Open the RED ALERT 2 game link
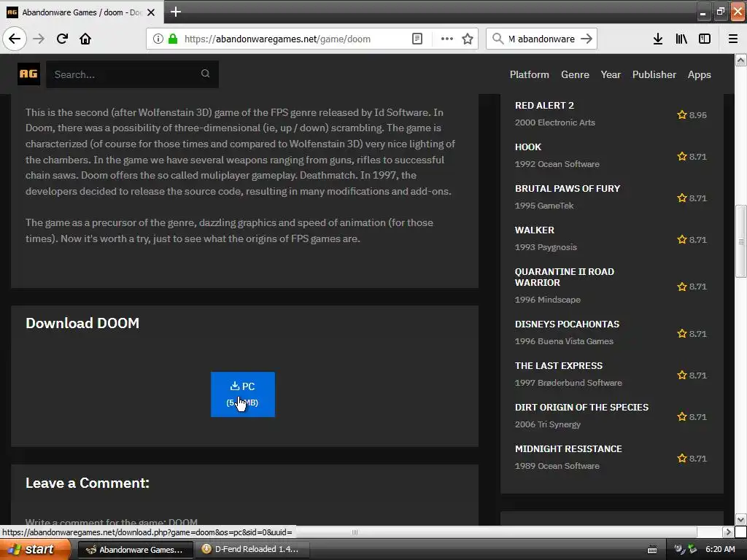The height and width of the screenshot is (560, 747). pyautogui.click(x=544, y=105)
